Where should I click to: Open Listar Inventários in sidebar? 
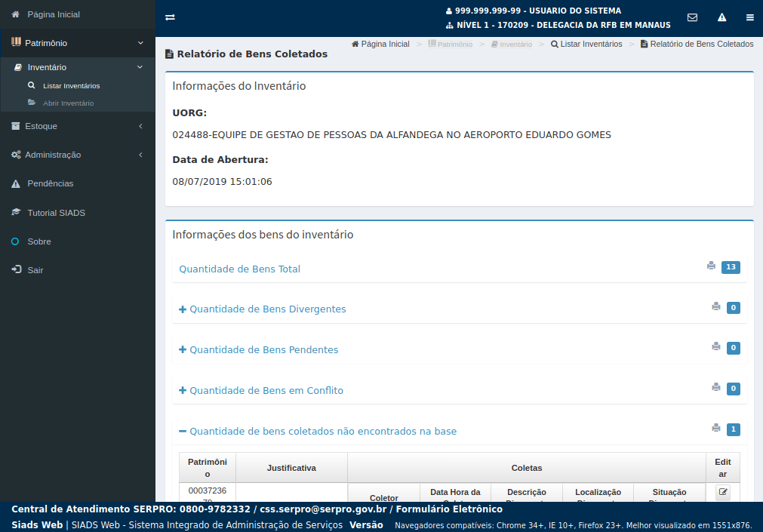pos(72,86)
